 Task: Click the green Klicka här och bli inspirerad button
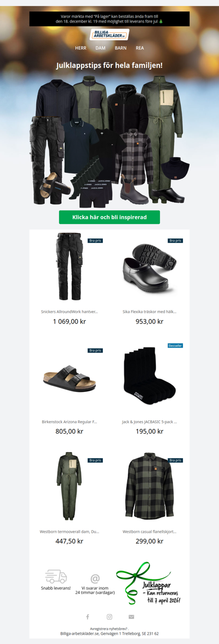tap(109, 217)
